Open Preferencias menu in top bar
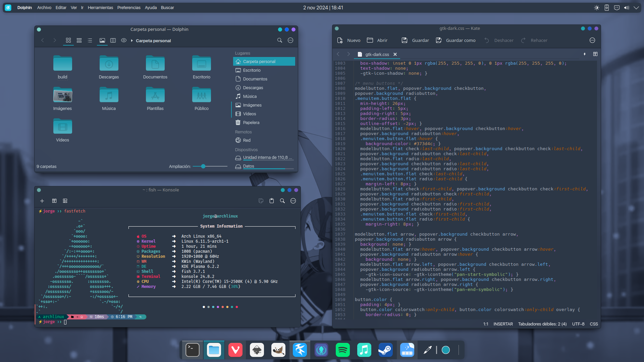 click(x=129, y=7)
